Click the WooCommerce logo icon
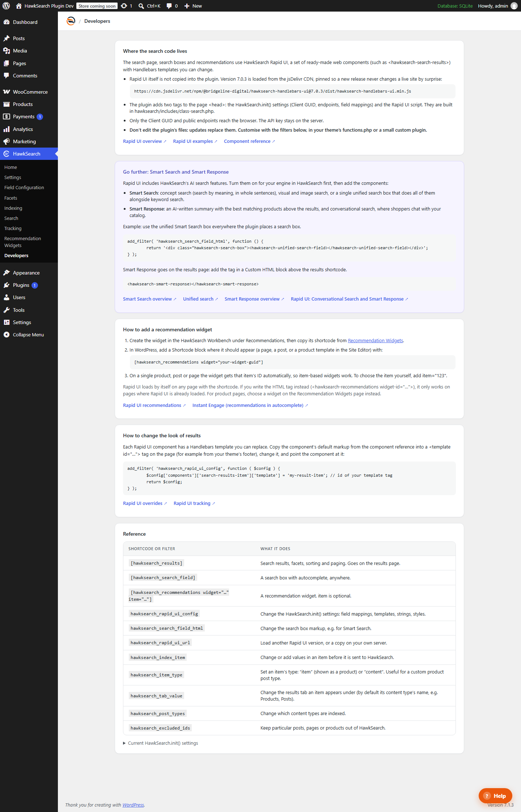Viewport: 521px width, 812px height. tap(7, 92)
